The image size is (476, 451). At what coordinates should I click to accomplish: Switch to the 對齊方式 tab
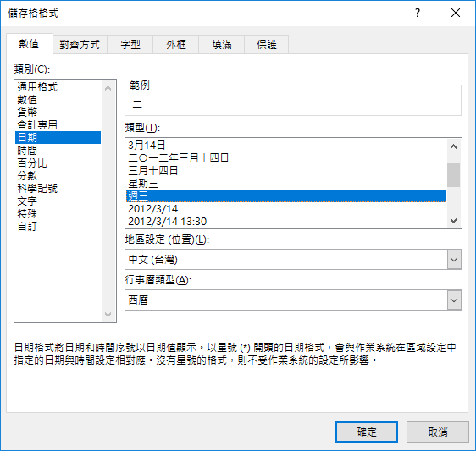80,45
